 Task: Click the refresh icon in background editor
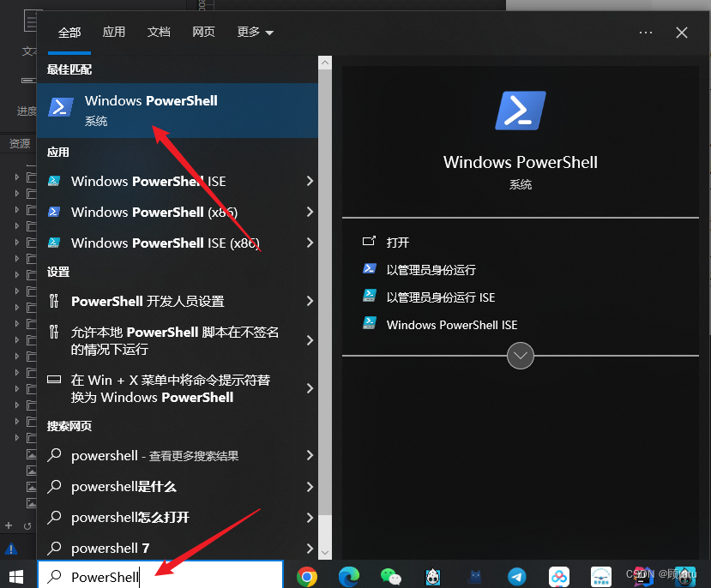pos(27,526)
